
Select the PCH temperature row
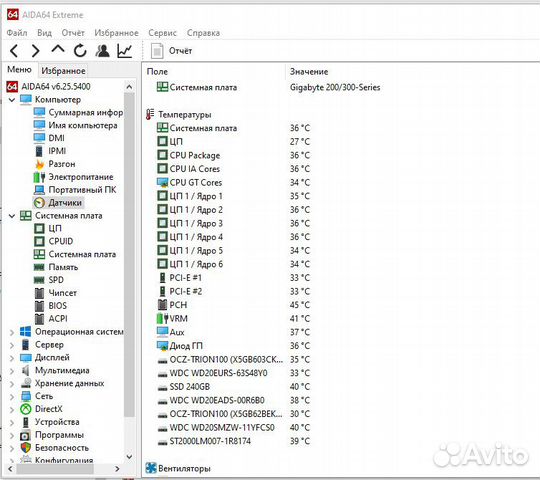233,305
